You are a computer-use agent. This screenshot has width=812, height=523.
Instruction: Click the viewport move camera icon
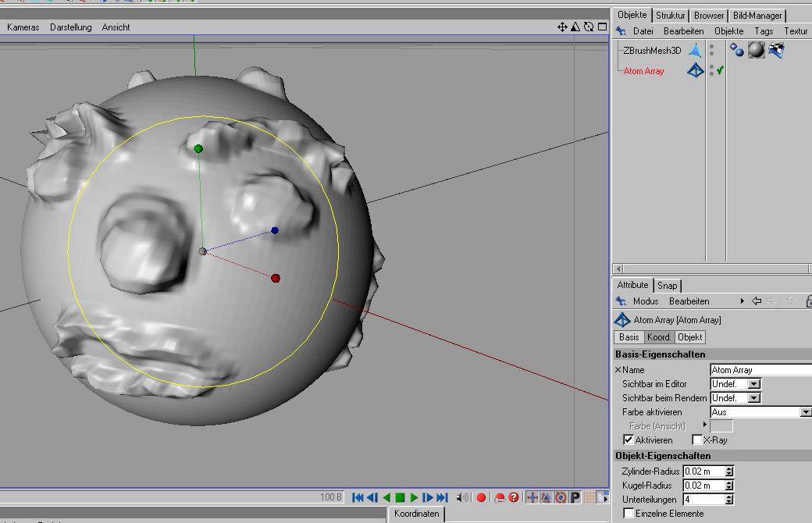click(561, 27)
